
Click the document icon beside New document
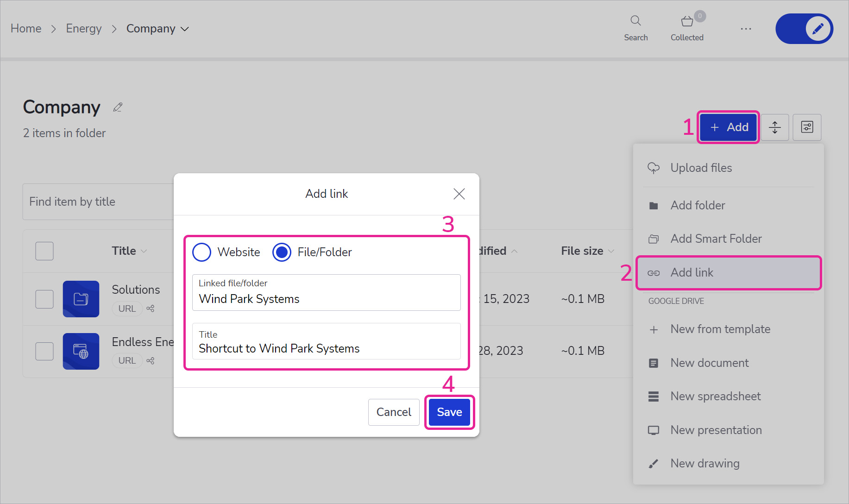coord(654,363)
